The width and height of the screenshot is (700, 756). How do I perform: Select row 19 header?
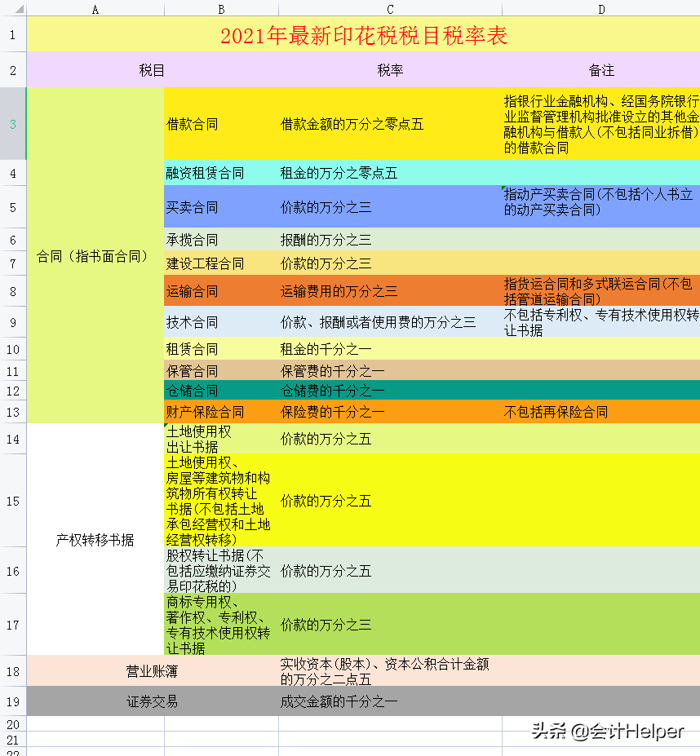tap(14, 701)
